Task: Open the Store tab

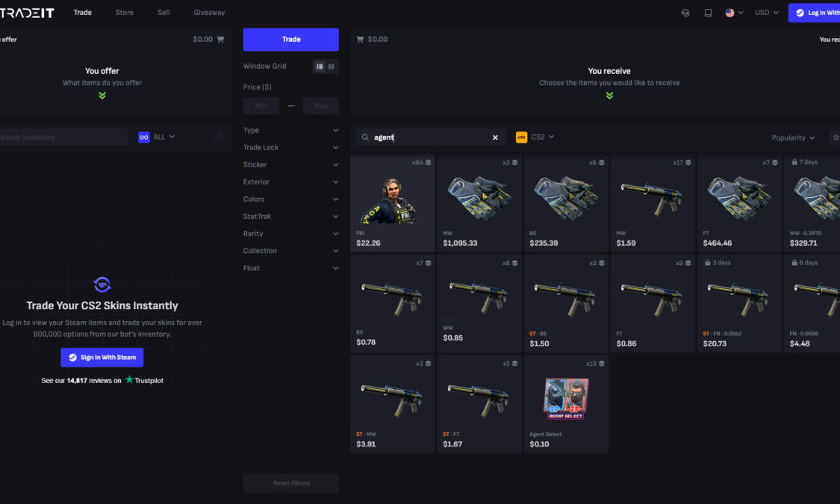Action: (124, 12)
